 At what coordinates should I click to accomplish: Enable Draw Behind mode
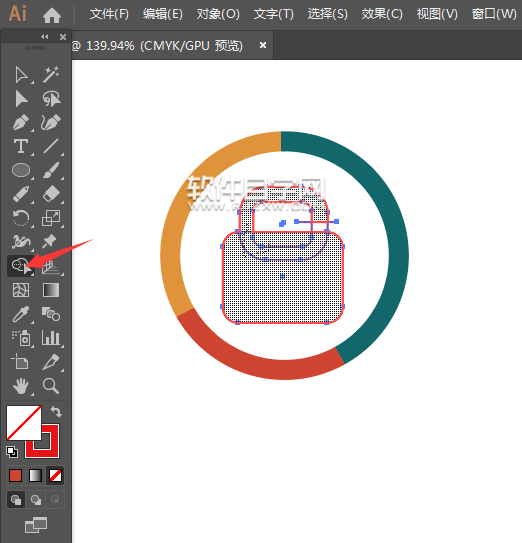coord(36,499)
